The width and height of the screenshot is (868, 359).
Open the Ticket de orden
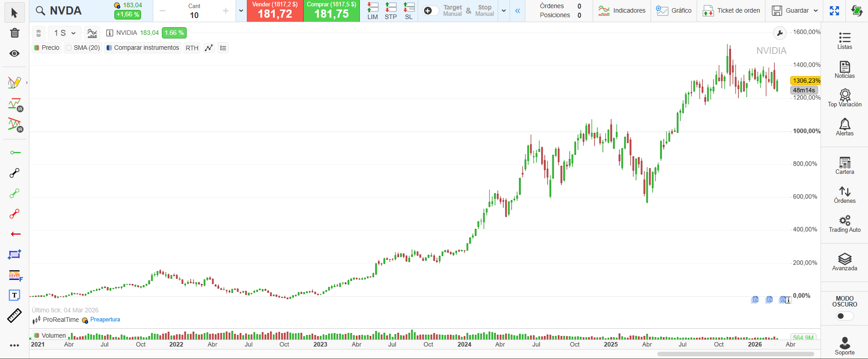(731, 11)
